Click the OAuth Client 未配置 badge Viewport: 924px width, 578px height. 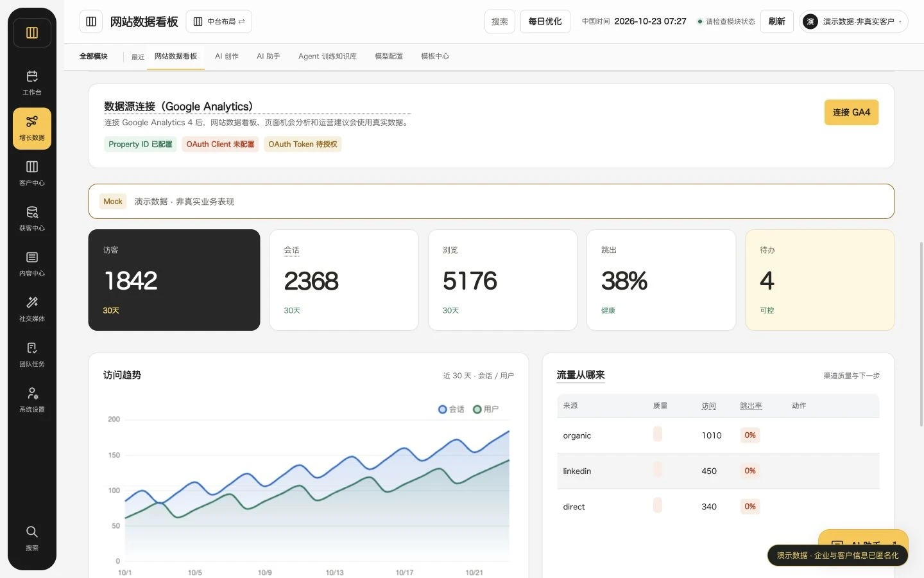point(220,144)
